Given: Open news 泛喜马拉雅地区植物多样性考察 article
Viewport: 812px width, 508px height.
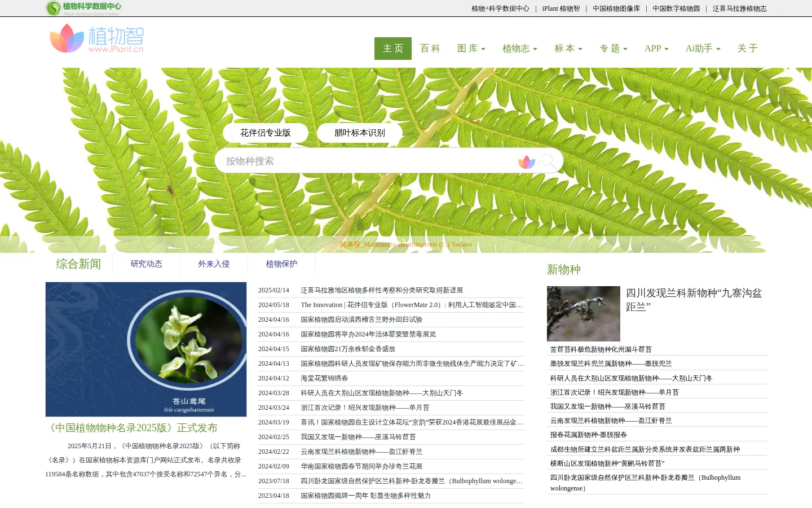Looking at the screenshot, I should click(382, 290).
